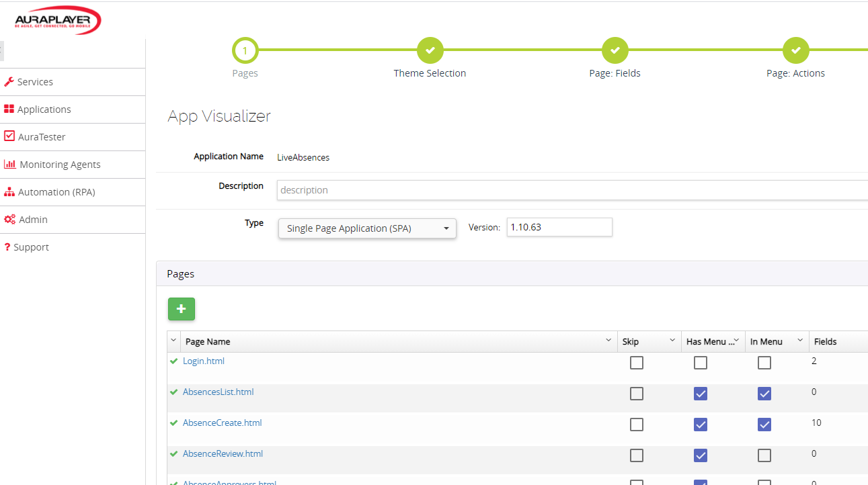Screen dimensions: 868x485
Task: Click the Page: Fields step checkmark circle
Action: tap(615, 50)
